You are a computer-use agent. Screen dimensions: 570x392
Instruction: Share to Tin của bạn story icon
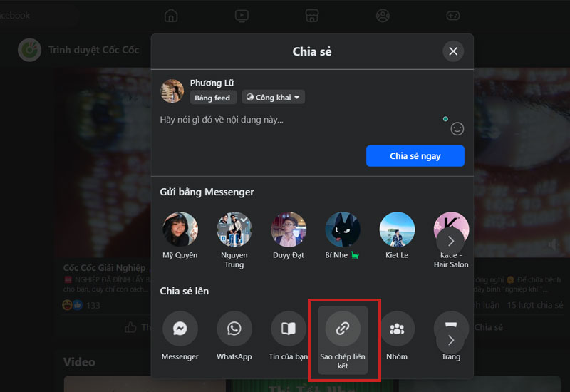[289, 329]
